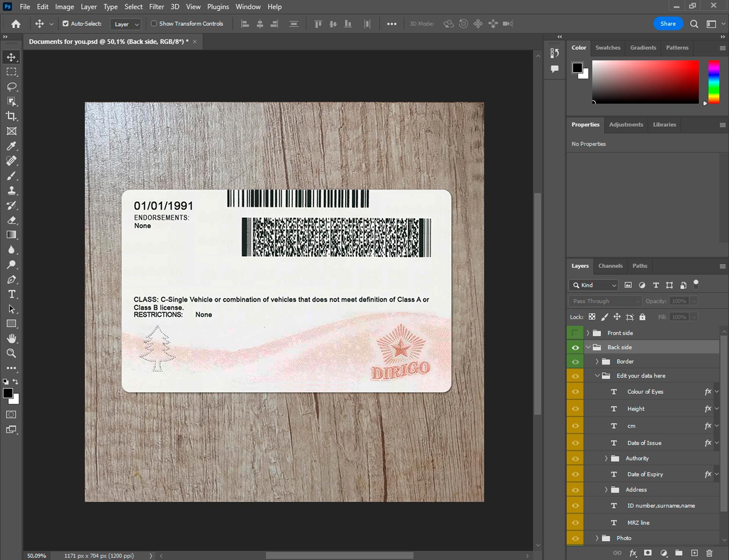Click the delete layer trash icon

pos(709,553)
